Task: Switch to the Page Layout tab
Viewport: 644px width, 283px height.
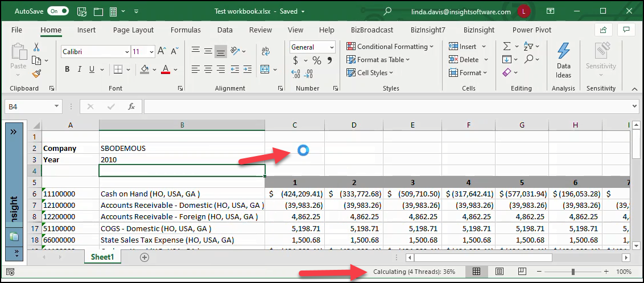Action: (134, 30)
